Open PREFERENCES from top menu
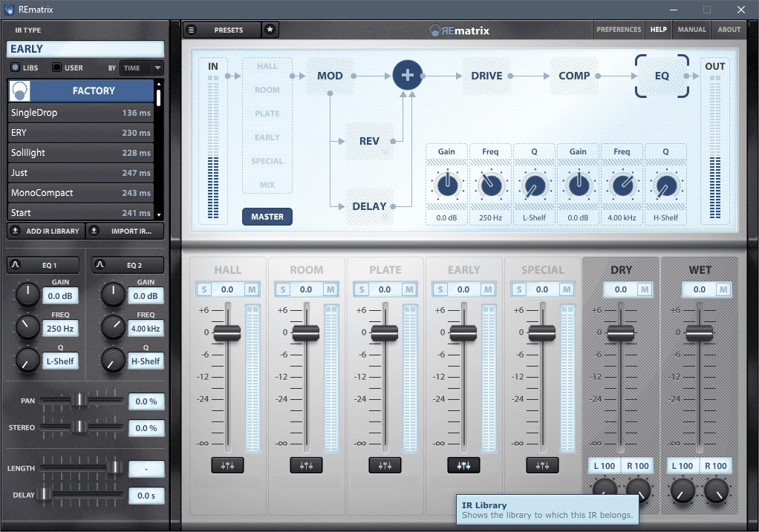The image size is (759, 532). [619, 30]
